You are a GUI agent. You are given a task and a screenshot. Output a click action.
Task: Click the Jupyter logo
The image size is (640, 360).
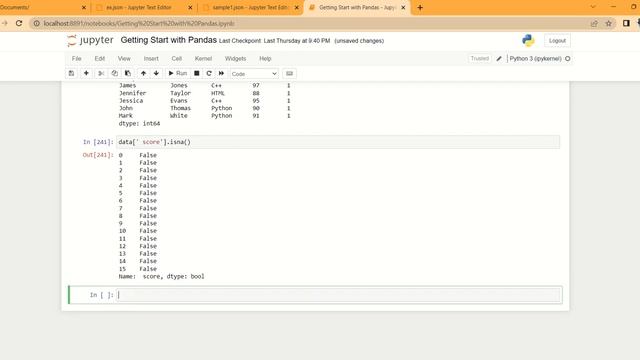[x=90, y=40]
